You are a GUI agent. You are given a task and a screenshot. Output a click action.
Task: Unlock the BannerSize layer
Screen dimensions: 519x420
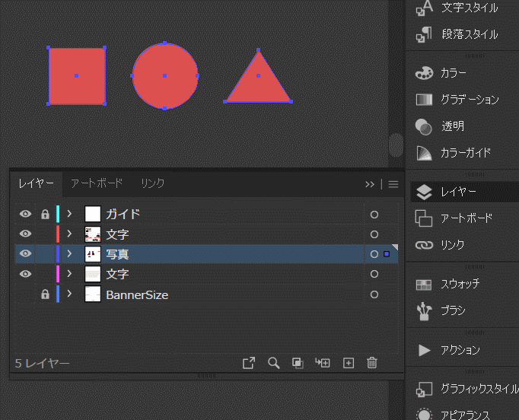point(45,294)
